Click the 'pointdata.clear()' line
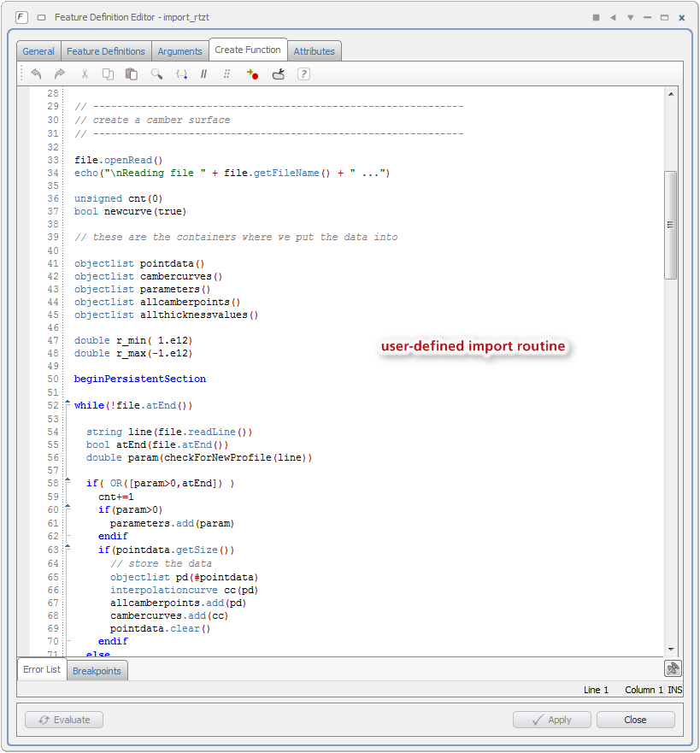Screen dimensions: 700x753 (161, 628)
